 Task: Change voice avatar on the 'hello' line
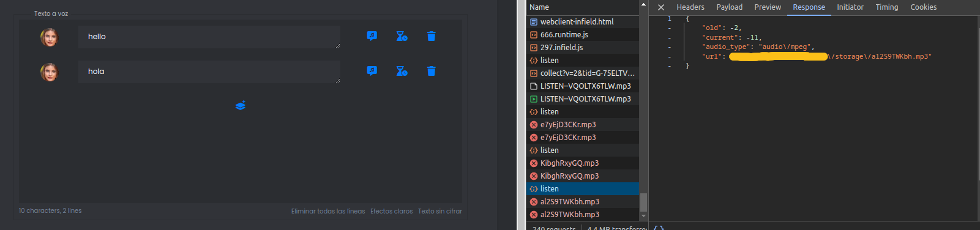[49, 37]
